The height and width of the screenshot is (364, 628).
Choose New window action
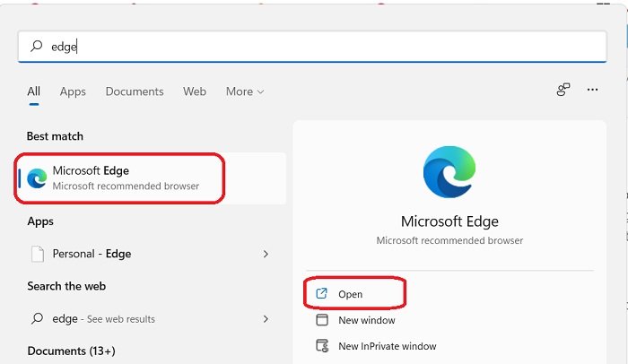tap(366, 320)
